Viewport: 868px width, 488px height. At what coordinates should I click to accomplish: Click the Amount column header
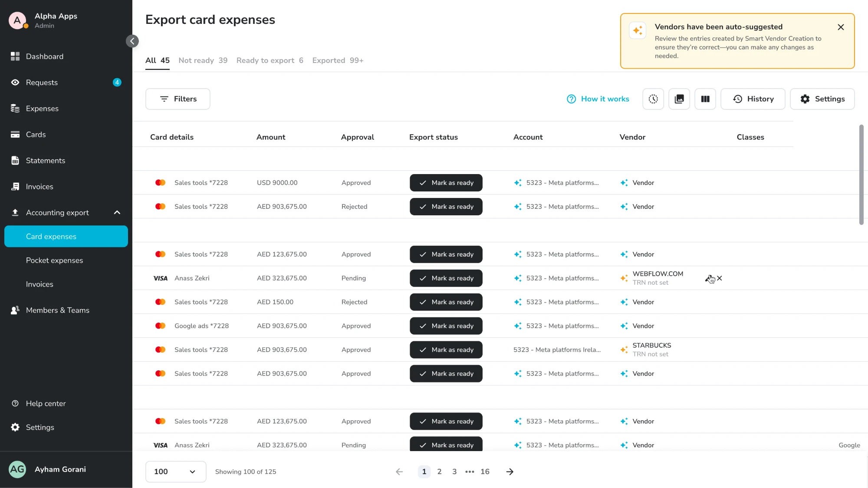(271, 137)
